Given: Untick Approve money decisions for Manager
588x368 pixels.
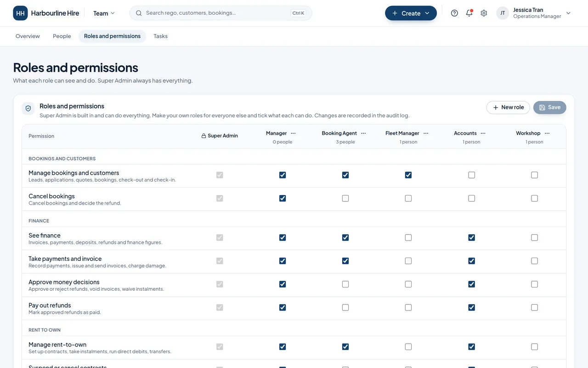Looking at the screenshot, I should pyautogui.click(x=283, y=284).
